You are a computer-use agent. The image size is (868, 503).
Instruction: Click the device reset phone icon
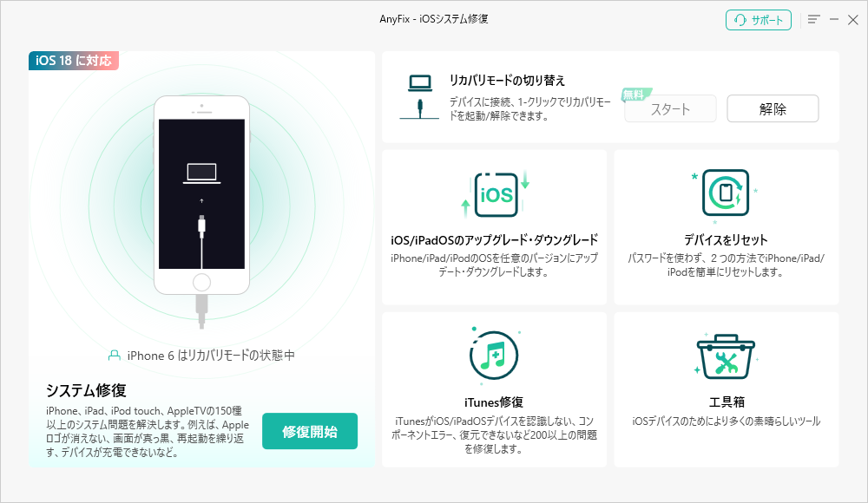(x=726, y=193)
